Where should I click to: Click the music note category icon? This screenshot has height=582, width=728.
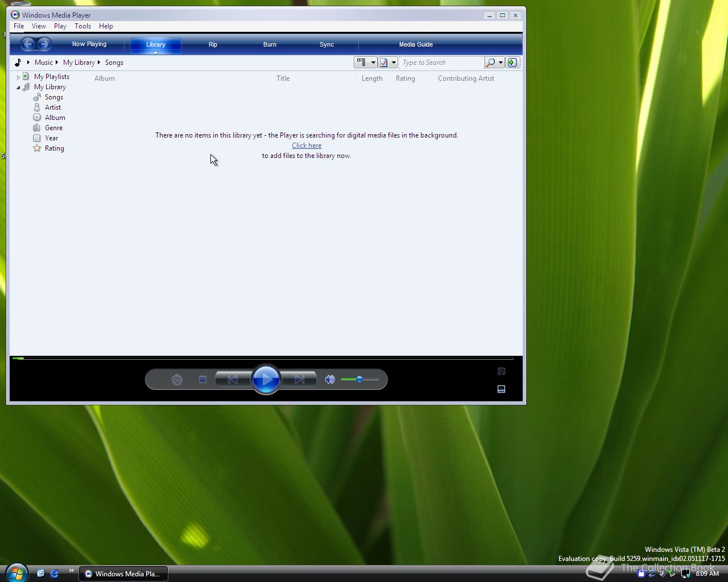18,63
